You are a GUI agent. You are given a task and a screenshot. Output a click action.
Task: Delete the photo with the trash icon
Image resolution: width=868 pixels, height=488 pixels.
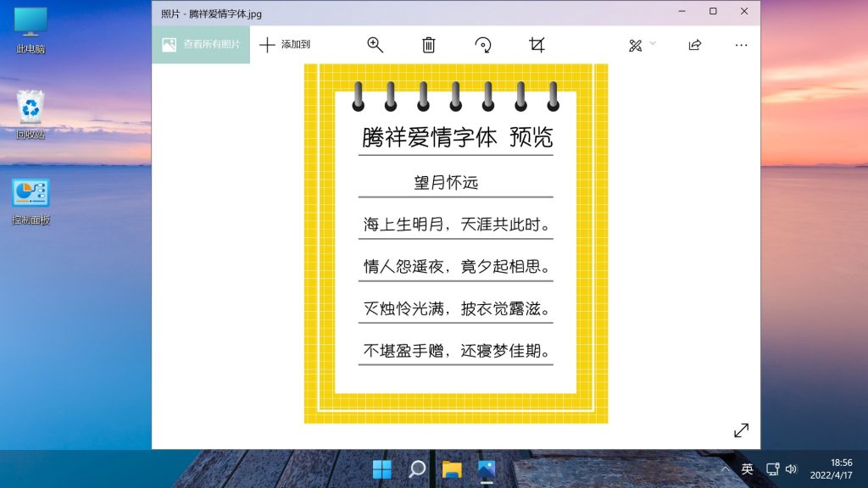pos(429,45)
